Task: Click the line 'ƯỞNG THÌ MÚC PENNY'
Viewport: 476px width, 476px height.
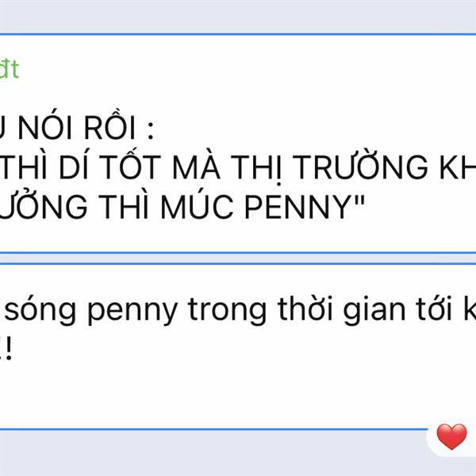Action: tap(182, 207)
